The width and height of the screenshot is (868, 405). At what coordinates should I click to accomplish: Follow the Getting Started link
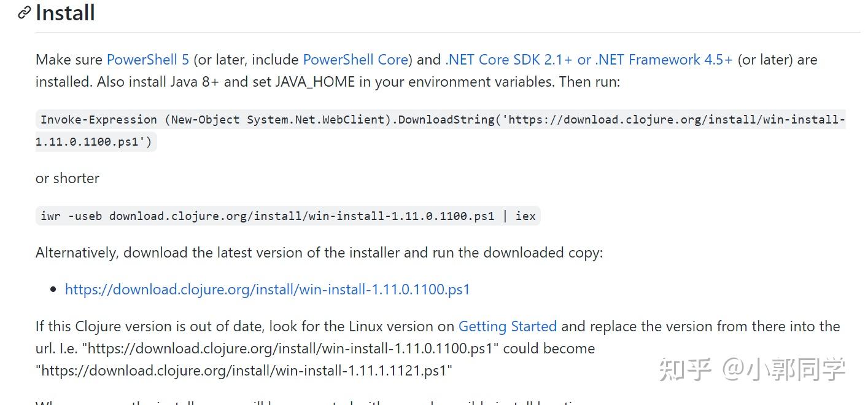click(x=508, y=326)
